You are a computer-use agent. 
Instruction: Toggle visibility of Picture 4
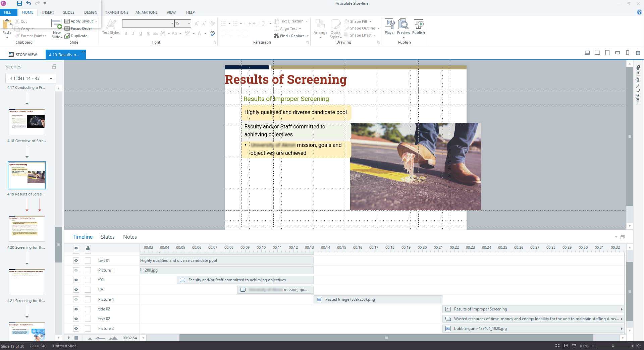point(76,299)
